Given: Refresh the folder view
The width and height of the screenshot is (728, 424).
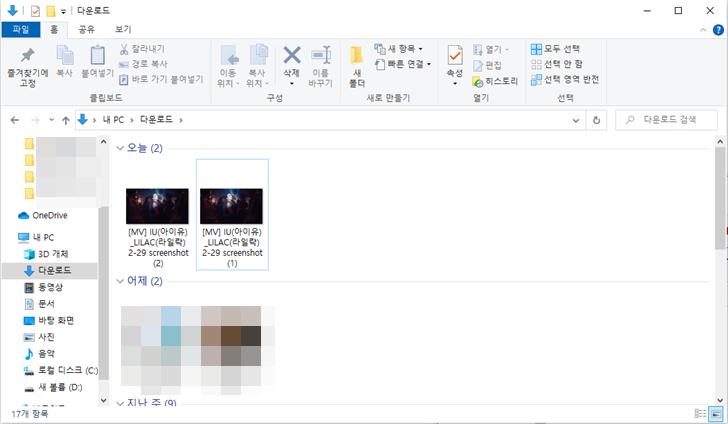Looking at the screenshot, I should 596,120.
